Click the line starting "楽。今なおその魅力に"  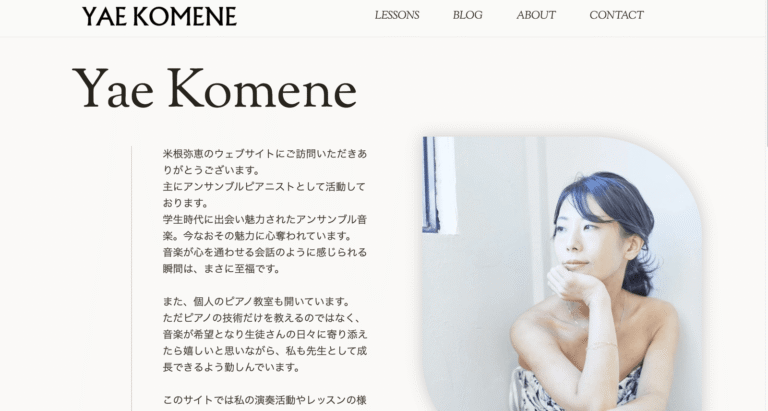point(258,236)
